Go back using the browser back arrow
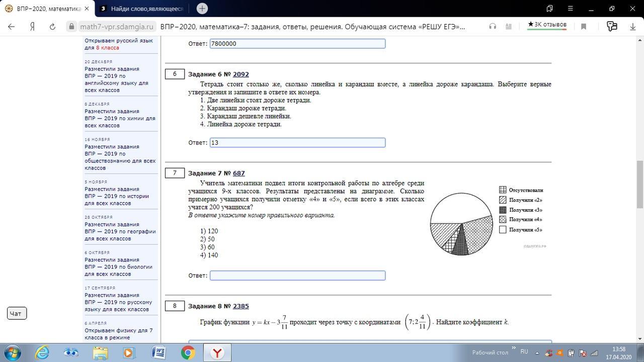This screenshot has height=362, width=644. click(x=12, y=27)
